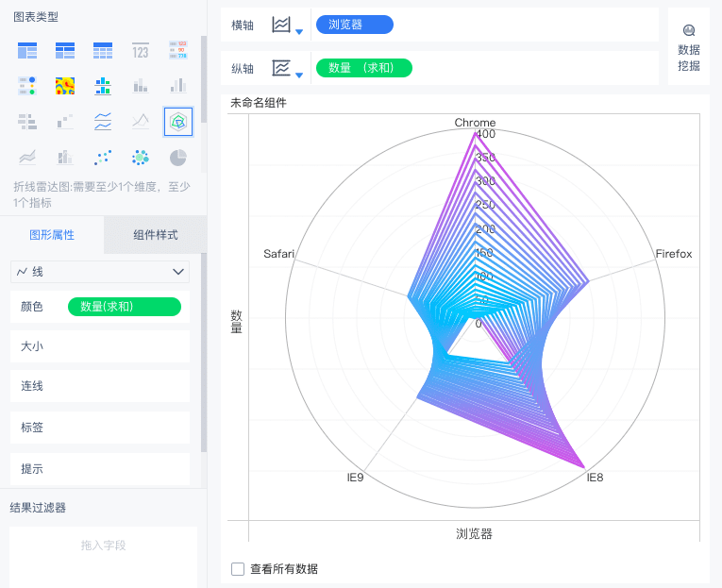This screenshot has height=588, width=722.
Task: Choose the waterfall chart type
Action: click(65, 122)
